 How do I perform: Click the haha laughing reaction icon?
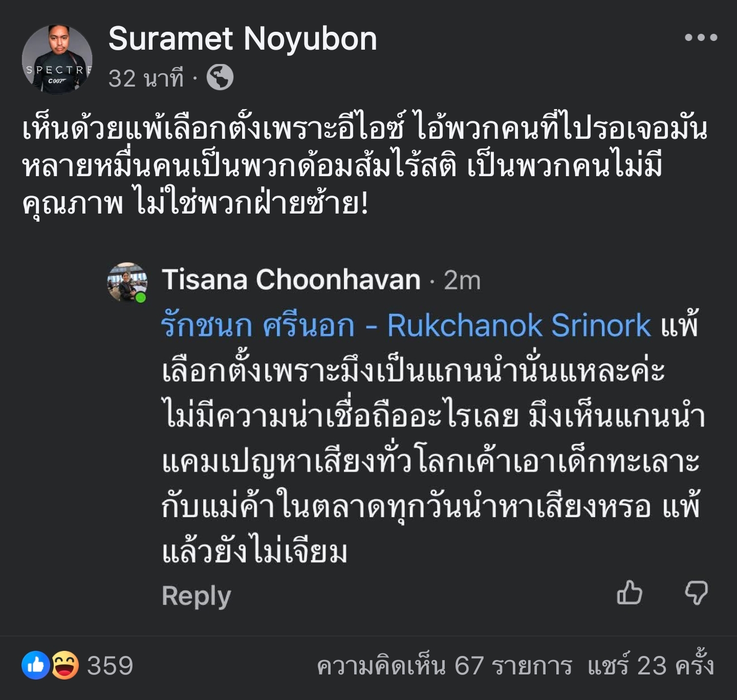tap(65, 665)
